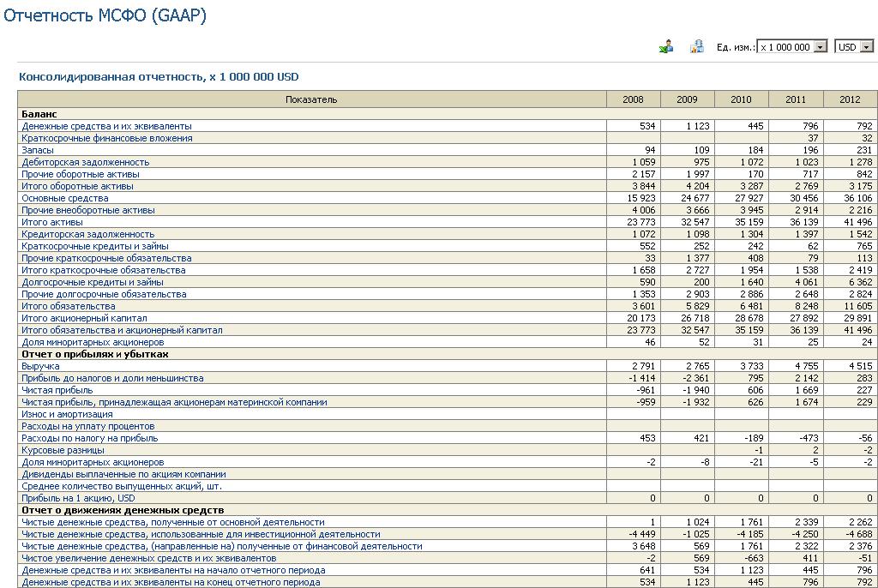Open the Прочие долгосрочные обязательства link
Viewport: 878px width, 588px height.
(x=104, y=294)
